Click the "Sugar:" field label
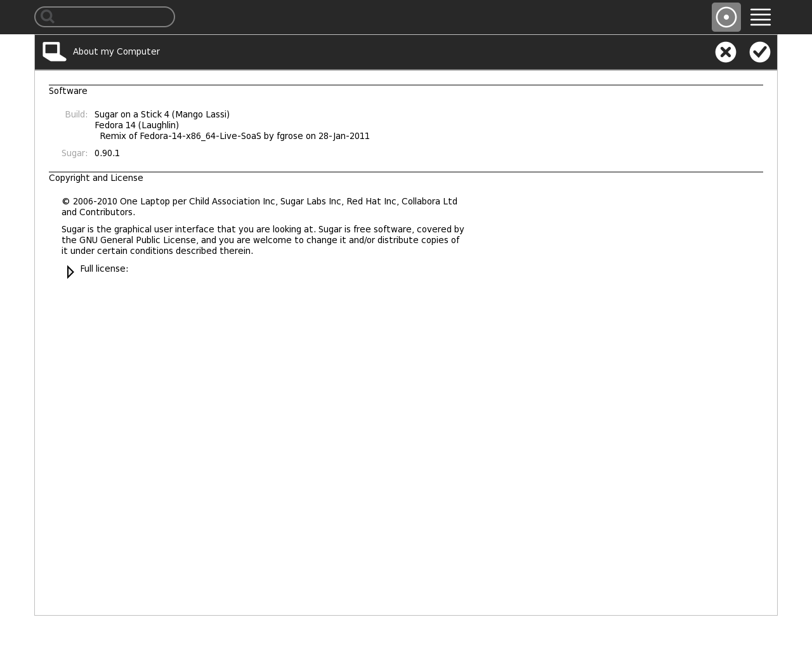 click(x=74, y=153)
